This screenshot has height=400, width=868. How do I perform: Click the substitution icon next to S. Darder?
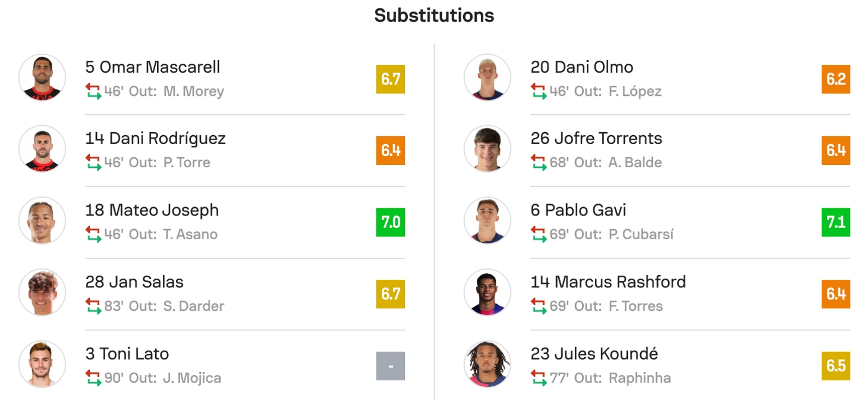coord(93,306)
